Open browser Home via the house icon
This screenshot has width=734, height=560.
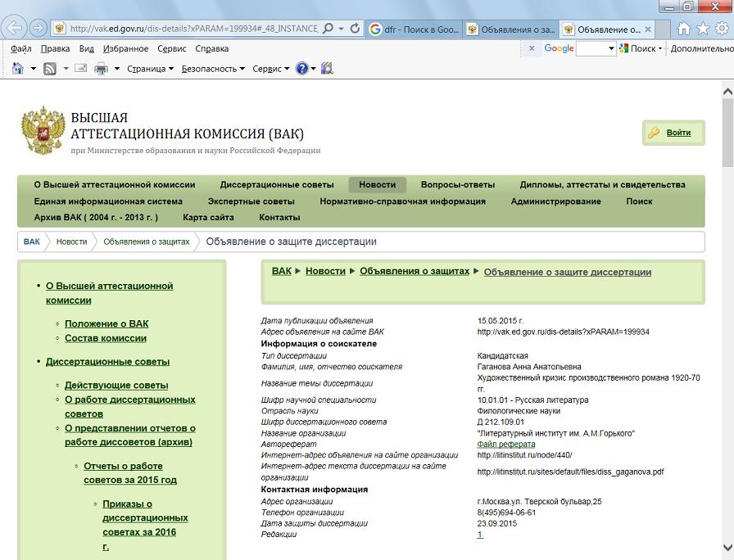(x=683, y=29)
